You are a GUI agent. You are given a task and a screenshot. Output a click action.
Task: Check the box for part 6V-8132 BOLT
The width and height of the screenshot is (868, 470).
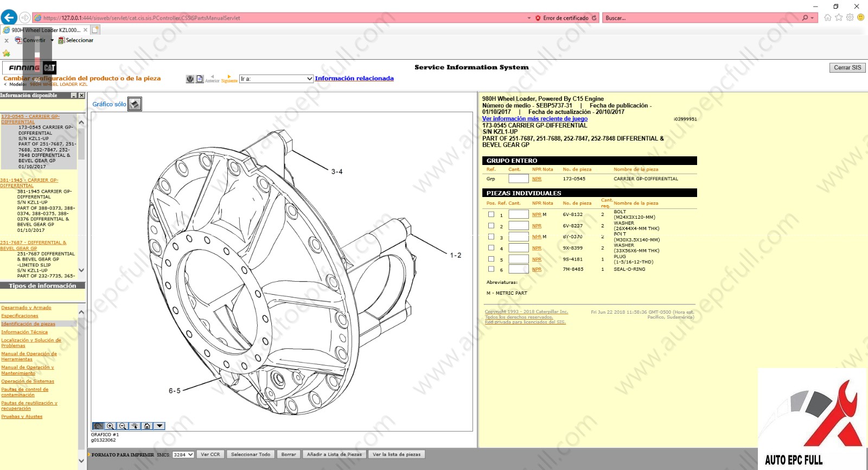point(491,214)
